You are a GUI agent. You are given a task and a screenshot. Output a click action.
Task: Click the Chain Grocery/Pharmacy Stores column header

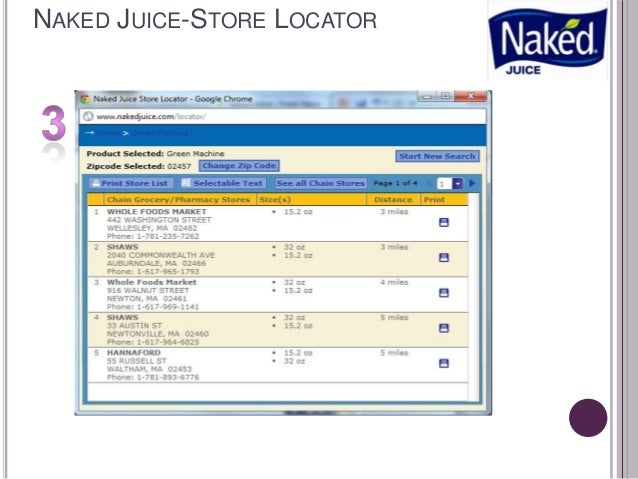(178, 199)
